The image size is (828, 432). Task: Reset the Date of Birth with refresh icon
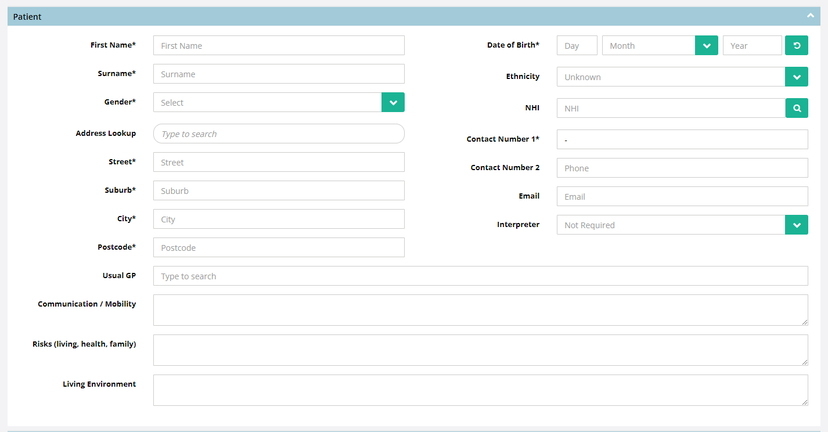pos(797,45)
